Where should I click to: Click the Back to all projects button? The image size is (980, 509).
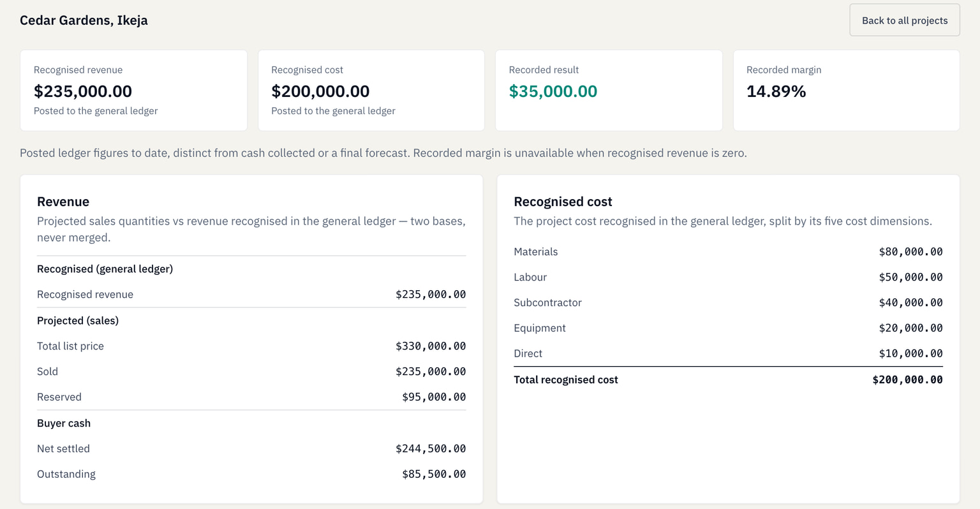tap(905, 20)
